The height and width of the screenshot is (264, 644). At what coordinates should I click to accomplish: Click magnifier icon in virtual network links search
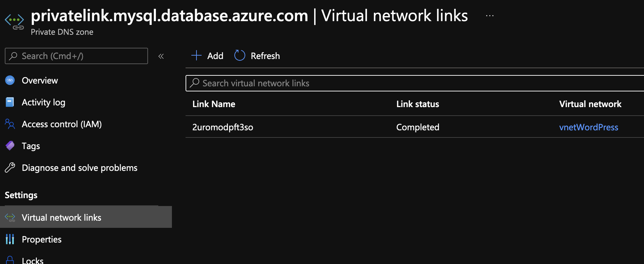[x=194, y=83]
